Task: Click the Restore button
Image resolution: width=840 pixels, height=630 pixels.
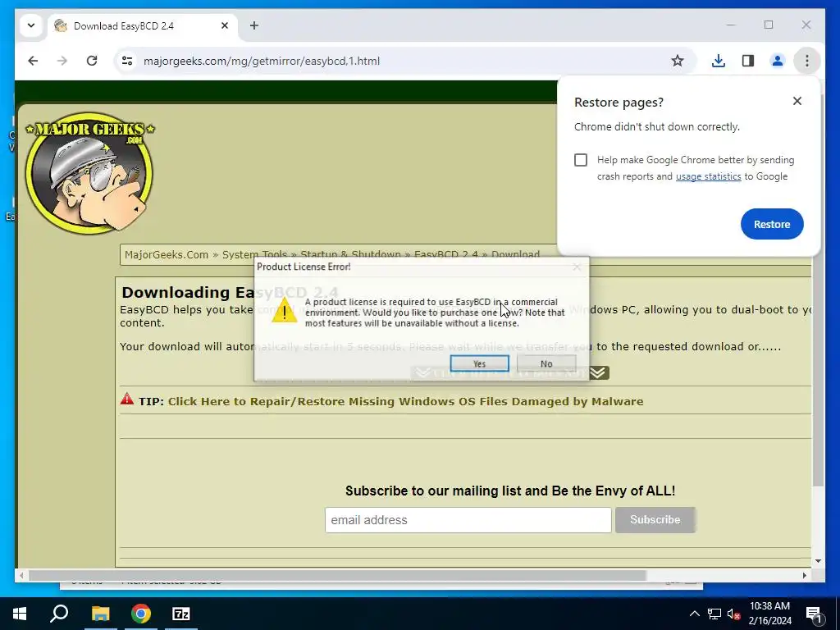Action: click(x=772, y=225)
